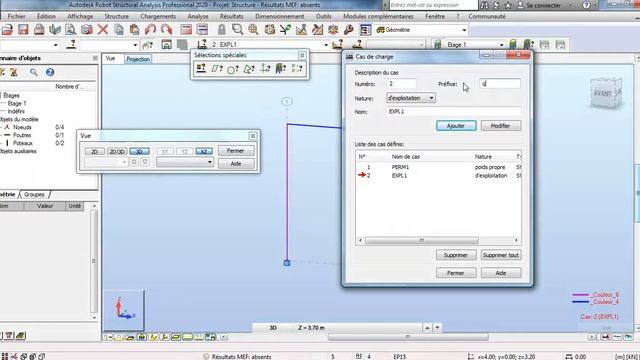Copy with the toolbar copy icon

tap(119, 30)
